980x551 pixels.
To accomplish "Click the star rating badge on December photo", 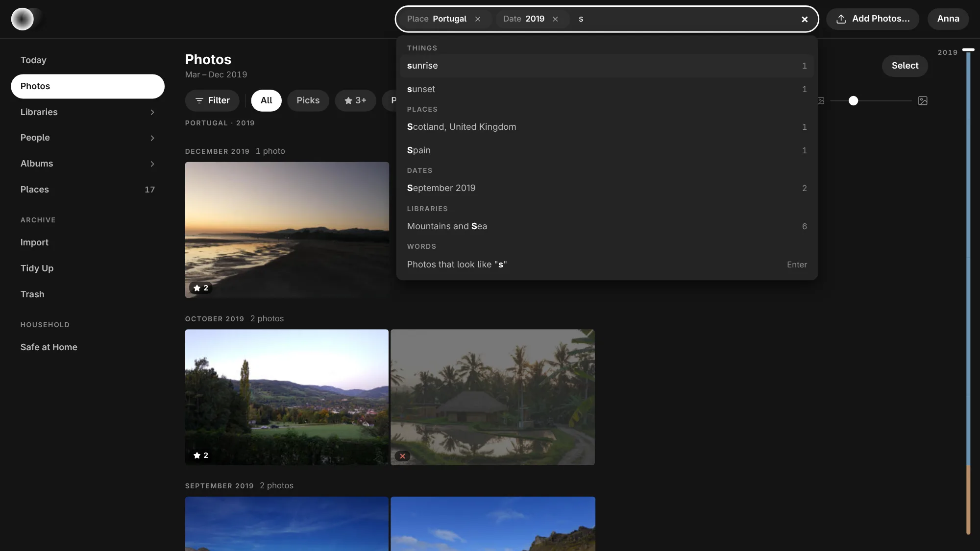I will point(201,288).
